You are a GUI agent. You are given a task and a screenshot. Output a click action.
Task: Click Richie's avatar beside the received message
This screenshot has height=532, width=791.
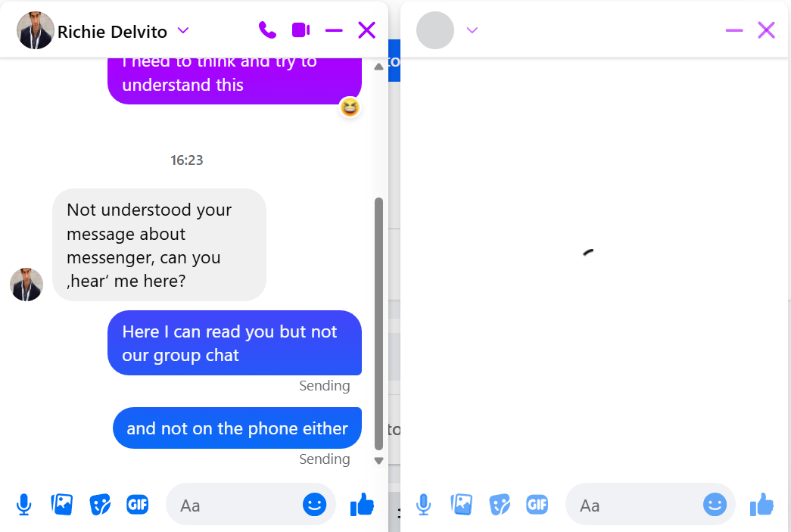tap(26, 285)
